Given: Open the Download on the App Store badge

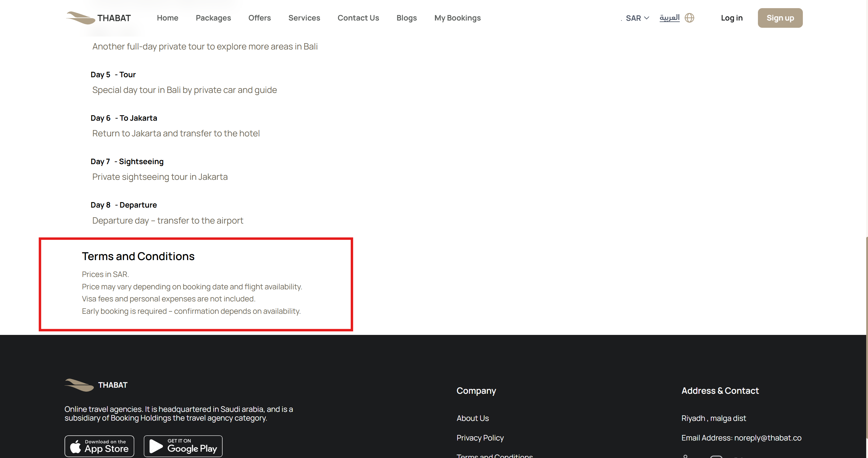Looking at the screenshot, I should pos(100,446).
